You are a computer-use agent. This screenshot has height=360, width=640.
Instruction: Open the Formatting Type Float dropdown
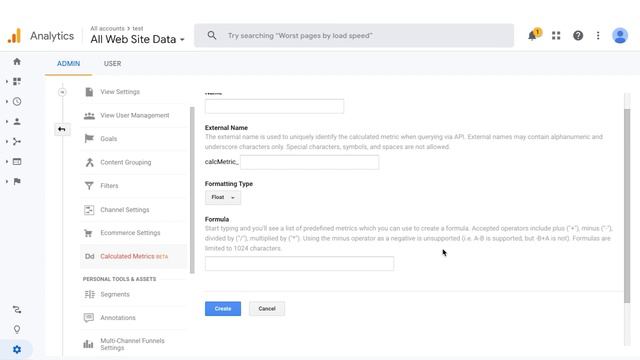pos(223,198)
